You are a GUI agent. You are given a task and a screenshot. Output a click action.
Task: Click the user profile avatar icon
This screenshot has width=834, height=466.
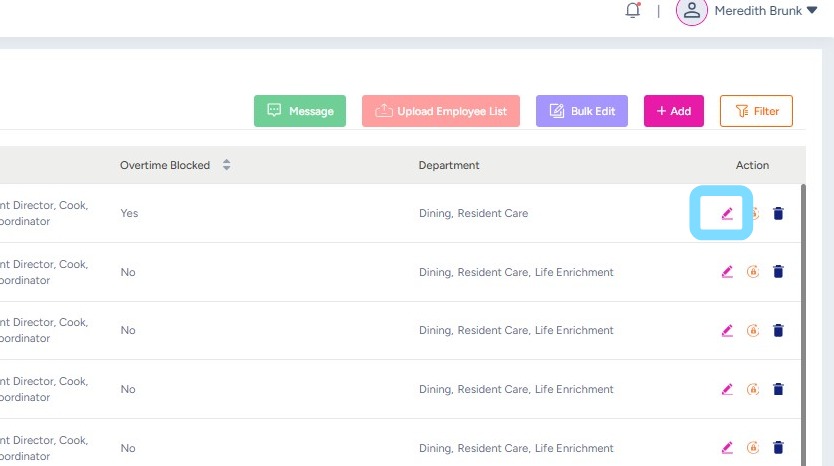pyautogui.click(x=691, y=11)
